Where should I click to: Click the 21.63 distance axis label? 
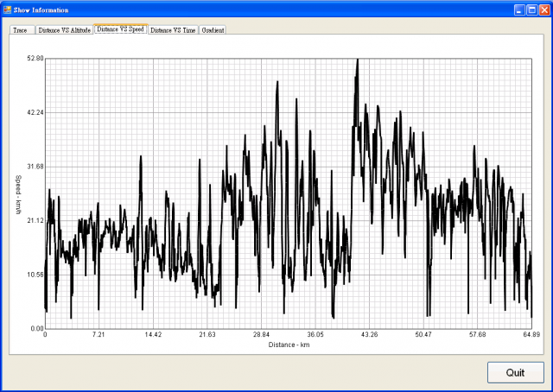207,334
